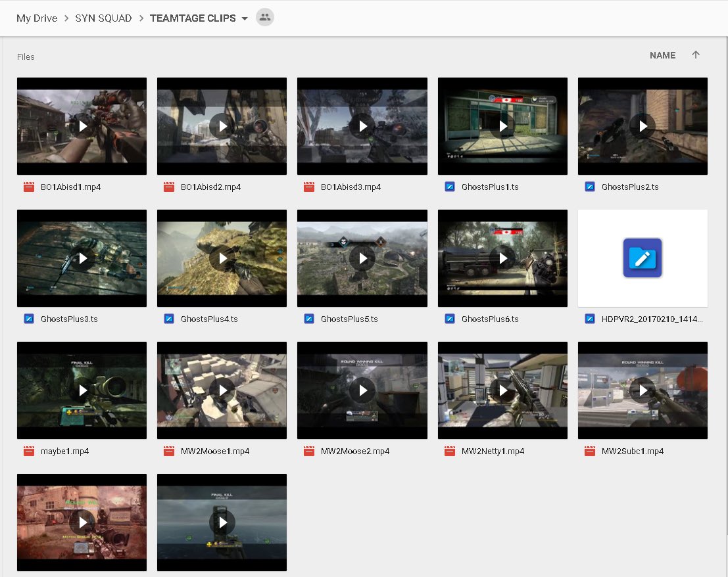Navigate to SYN SQUAD breadcrumb folder
Viewport: 728px width, 577px height.
pyautogui.click(x=103, y=18)
